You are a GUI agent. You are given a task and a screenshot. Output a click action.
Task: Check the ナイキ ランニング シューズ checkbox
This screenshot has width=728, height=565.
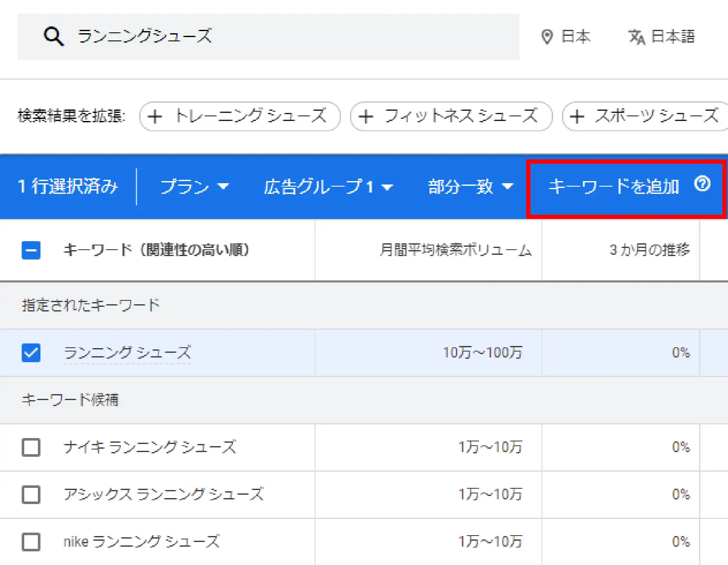pyautogui.click(x=31, y=447)
